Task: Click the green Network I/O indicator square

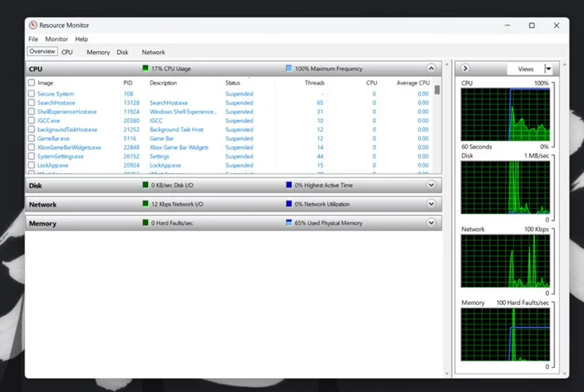Action: pos(146,204)
